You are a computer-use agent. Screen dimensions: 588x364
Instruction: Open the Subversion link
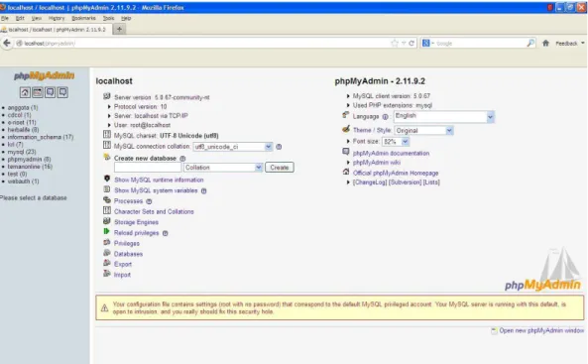coord(405,182)
